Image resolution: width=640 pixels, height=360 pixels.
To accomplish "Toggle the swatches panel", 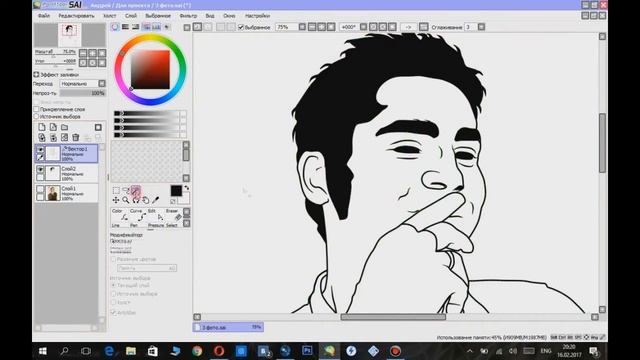I will point(156,27).
